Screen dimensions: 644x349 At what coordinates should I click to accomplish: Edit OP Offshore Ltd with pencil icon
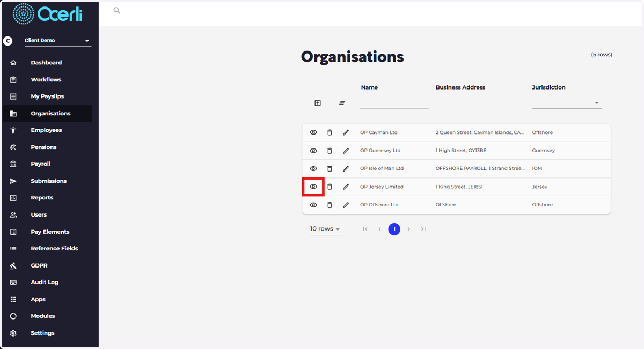point(346,205)
